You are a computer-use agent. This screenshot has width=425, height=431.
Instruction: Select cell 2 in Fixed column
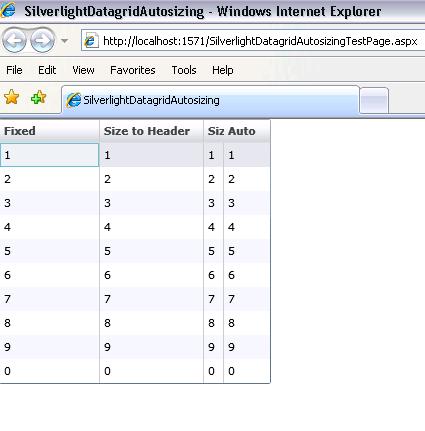point(49,179)
